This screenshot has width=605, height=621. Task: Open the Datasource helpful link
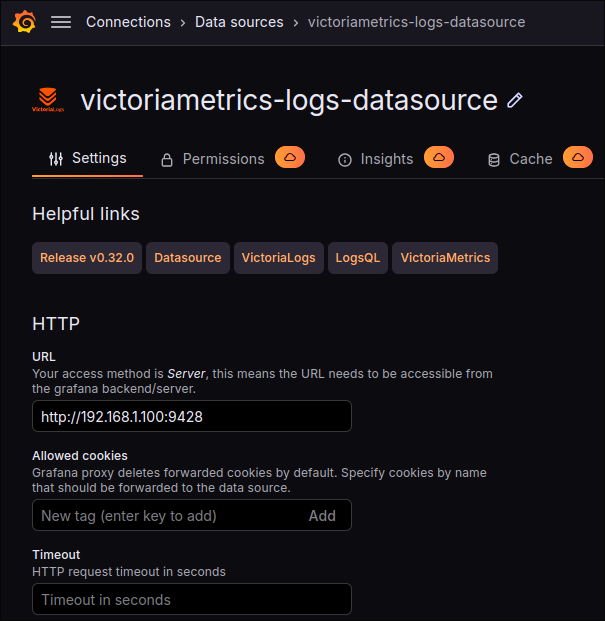click(188, 258)
